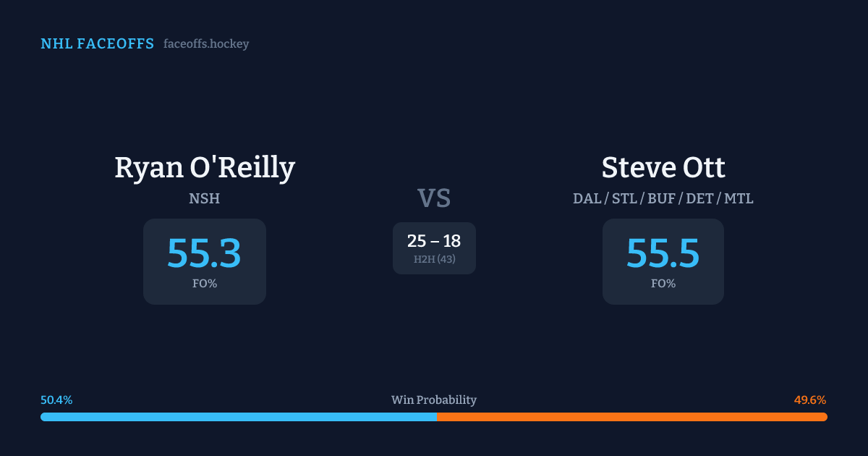Image resolution: width=868 pixels, height=456 pixels.
Task: Click the 25 – 18 head-to-head score
Action: click(434, 242)
